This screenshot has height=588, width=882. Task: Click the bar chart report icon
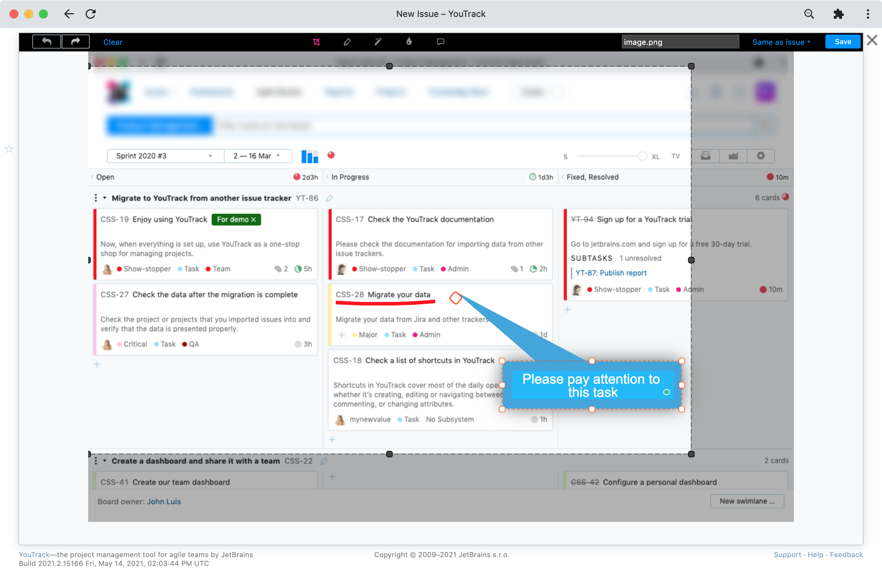tap(310, 156)
